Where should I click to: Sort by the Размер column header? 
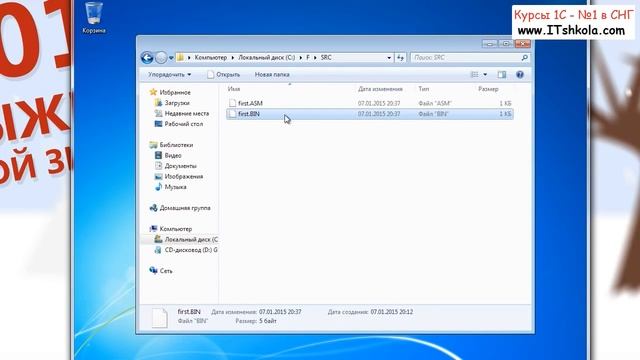pos(488,89)
